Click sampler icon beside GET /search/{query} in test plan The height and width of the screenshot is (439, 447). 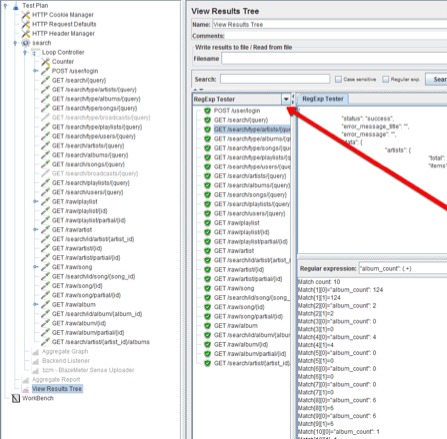click(x=46, y=80)
